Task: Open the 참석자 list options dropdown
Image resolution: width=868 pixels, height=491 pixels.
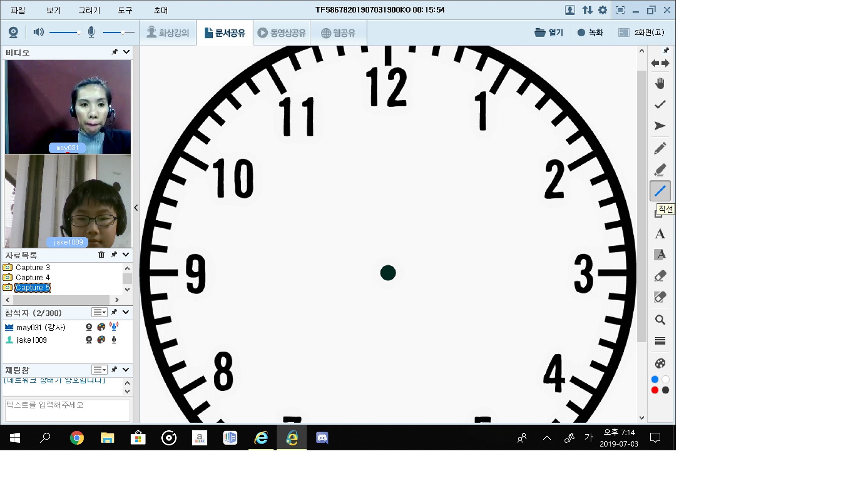Action: point(99,312)
